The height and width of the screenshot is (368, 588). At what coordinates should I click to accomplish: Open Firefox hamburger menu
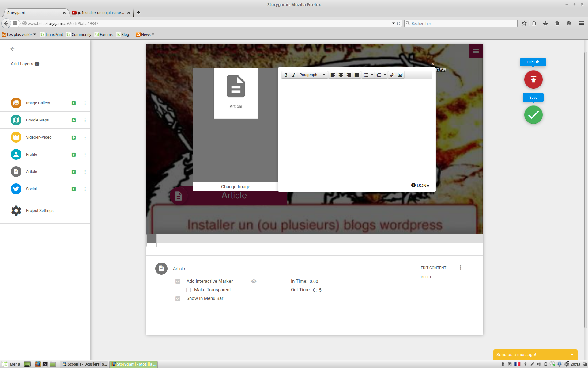click(x=581, y=23)
